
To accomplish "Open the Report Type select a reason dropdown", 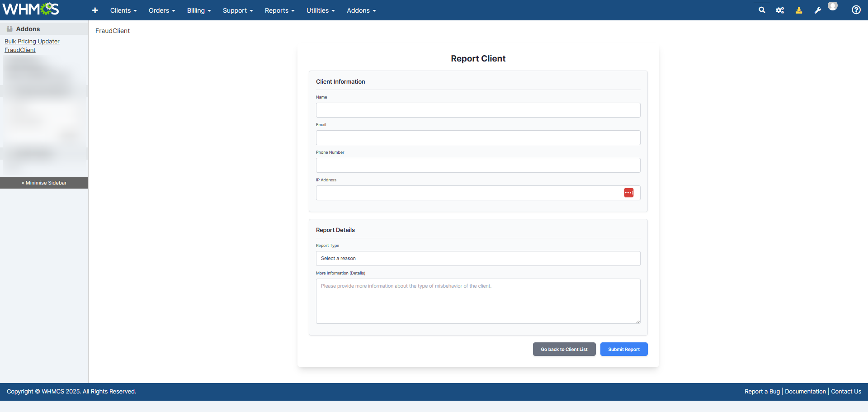I will pos(478,258).
